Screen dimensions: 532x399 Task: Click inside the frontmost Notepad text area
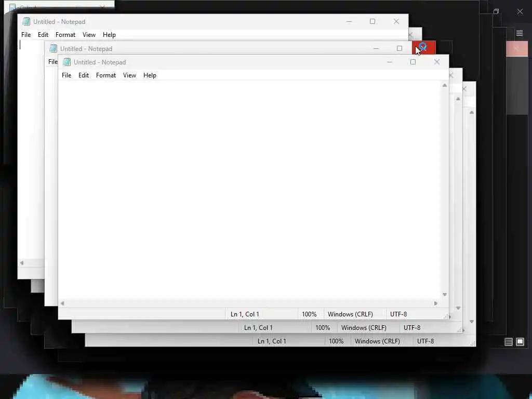(249, 190)
